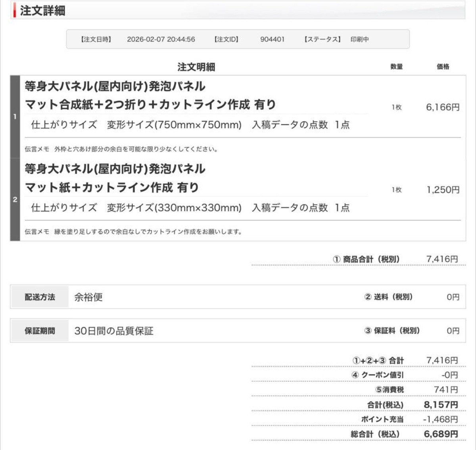Click the 750mm×750mm finished size text
The width and height of the screenshot is (476, 450).
174,125
